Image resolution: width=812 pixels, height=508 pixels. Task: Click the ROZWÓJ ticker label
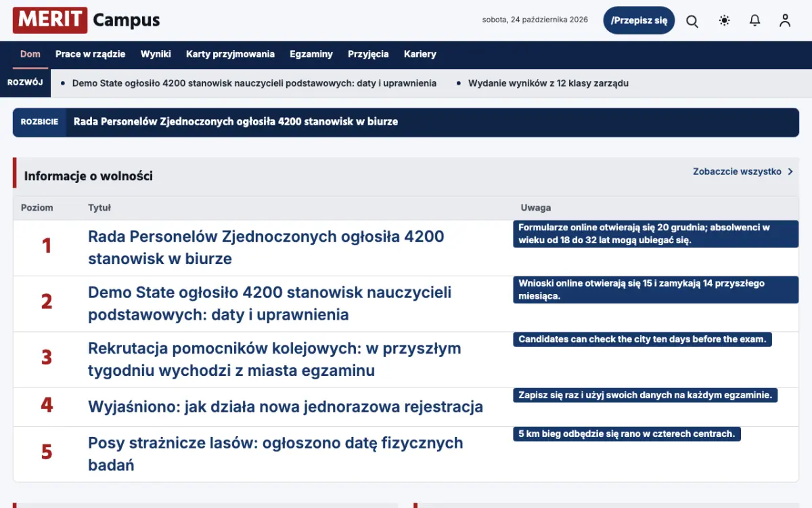[x=26, y=83]
